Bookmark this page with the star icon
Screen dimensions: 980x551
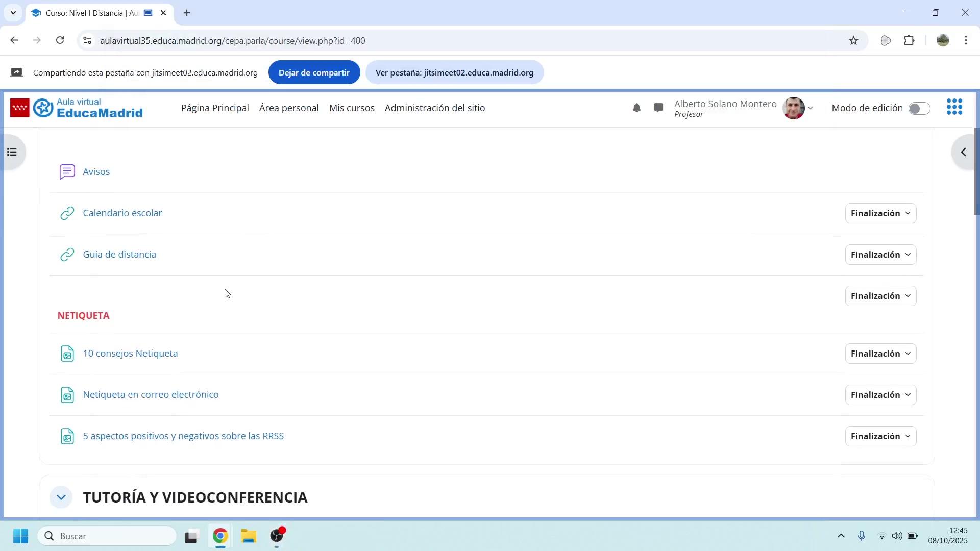853,41
